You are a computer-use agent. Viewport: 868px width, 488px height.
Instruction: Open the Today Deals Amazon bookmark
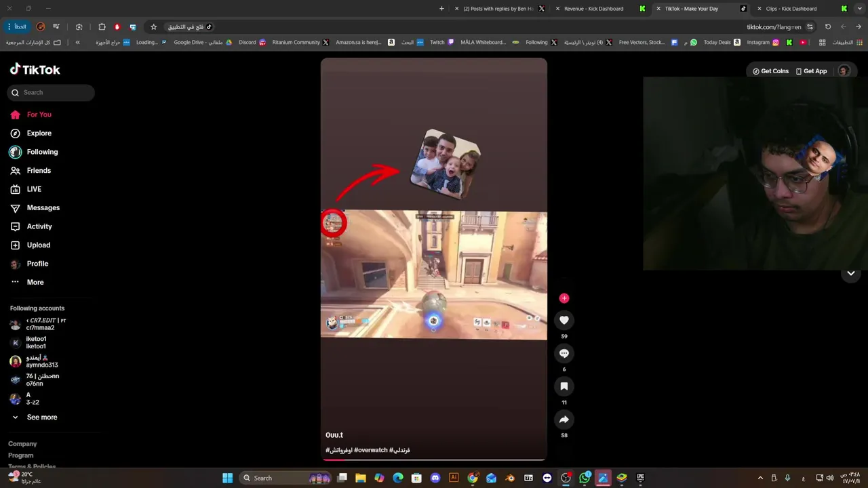coord(722,42)
